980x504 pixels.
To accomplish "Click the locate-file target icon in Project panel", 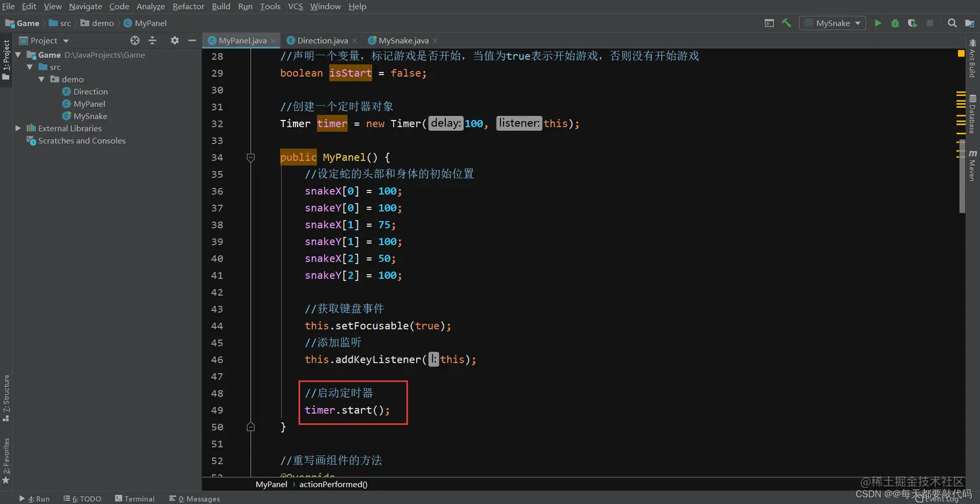I will click(135, 40).
